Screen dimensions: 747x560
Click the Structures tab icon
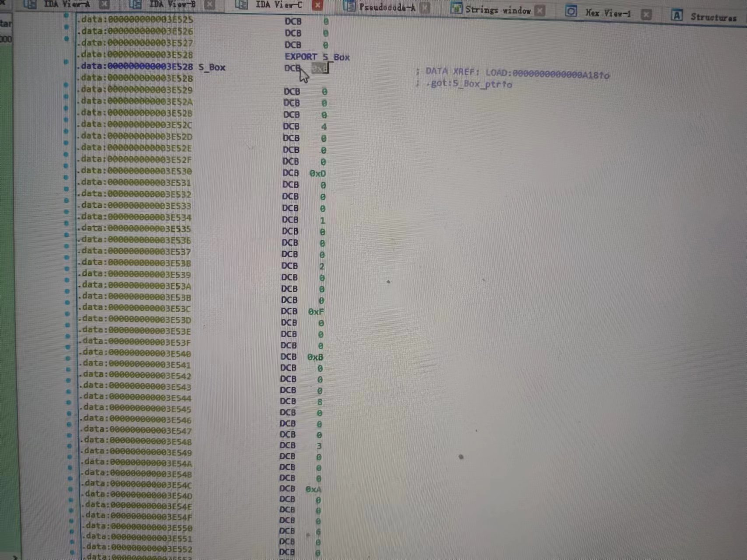point(677,16)
